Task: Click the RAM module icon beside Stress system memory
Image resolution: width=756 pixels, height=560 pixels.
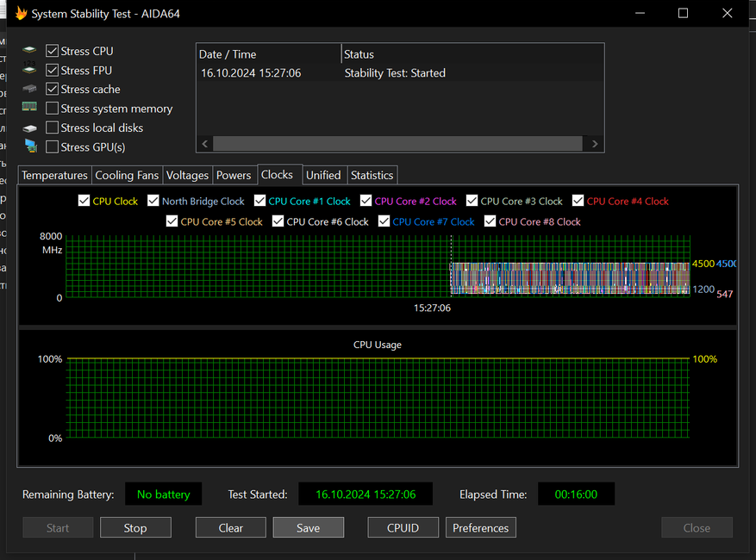Action: pyautogui.click(x=30, y=108)
